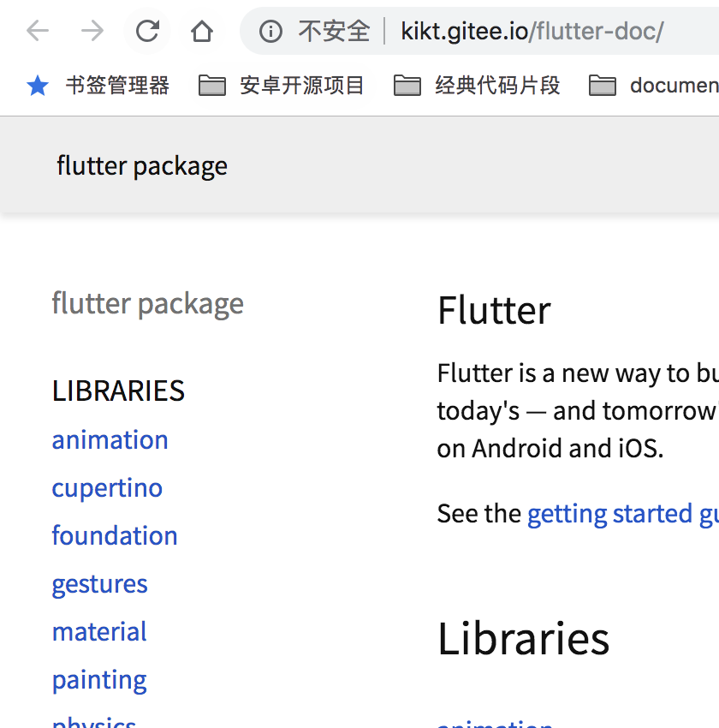The image size is (719, 728).
Task: Click the blue star bookmark manager icon
Action: click(x=38, y=86)
